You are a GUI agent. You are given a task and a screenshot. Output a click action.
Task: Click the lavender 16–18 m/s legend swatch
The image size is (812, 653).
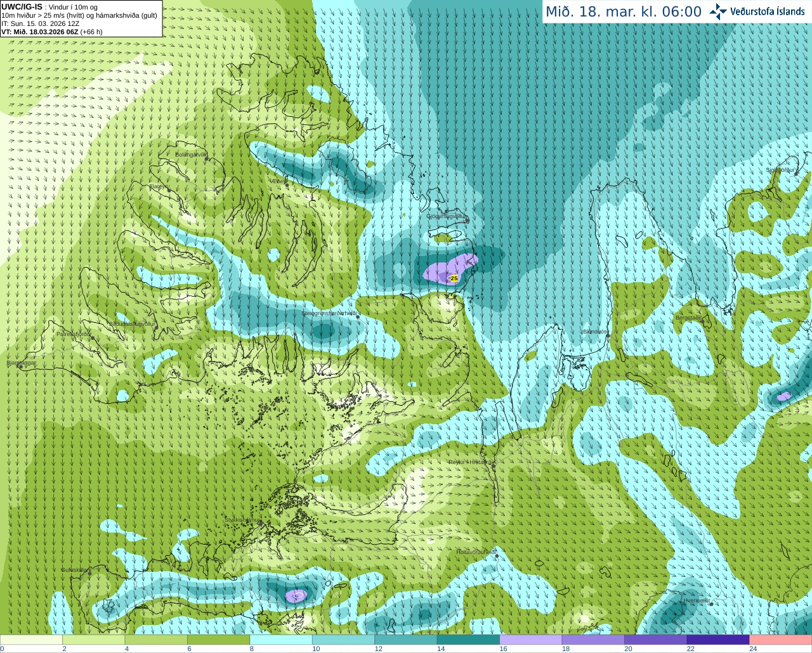pyautogui.click(x=531, y=640)
